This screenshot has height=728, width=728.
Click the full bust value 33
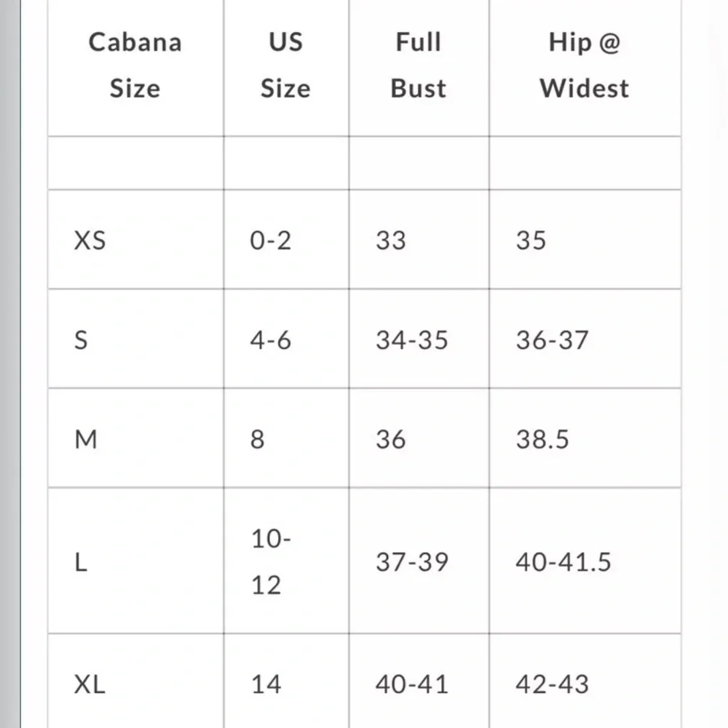coord(391,240)
